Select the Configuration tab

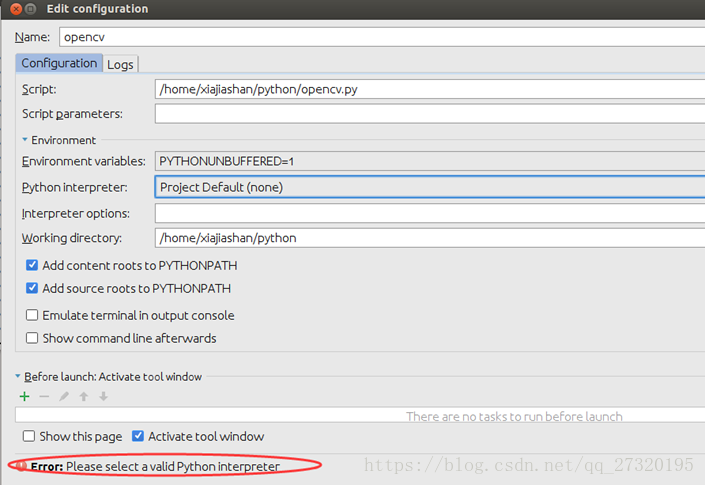pos(59,63)
